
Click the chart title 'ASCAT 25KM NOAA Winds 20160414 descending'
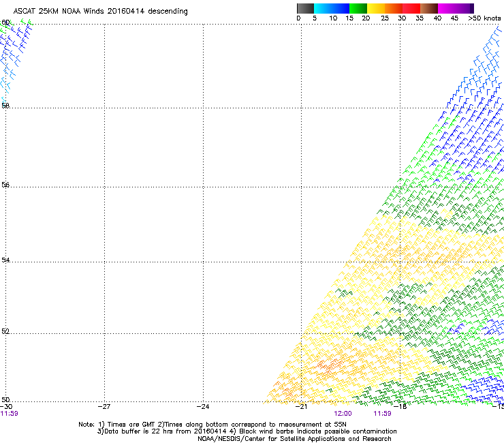pyautogui.click(x=100, y=12)
